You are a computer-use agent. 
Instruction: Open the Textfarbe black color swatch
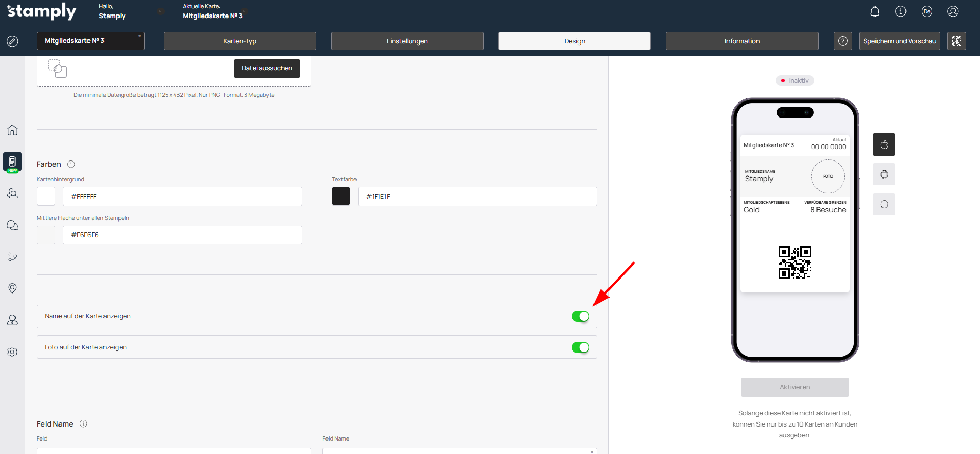341,196
